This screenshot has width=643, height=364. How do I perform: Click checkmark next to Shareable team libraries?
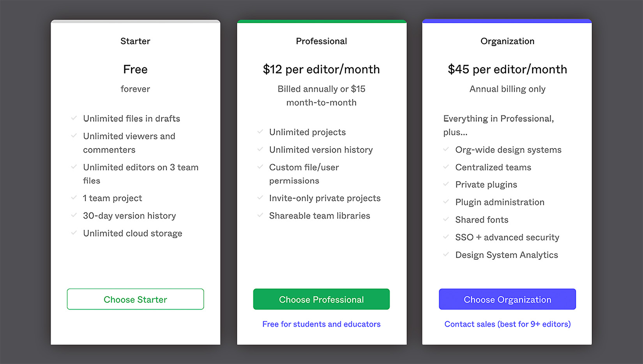coord(260,215)
